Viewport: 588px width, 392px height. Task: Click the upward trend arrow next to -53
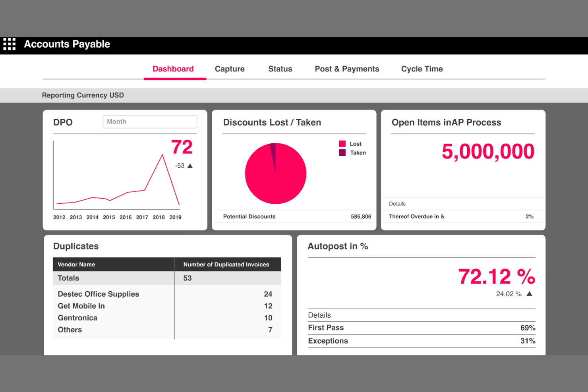pyautogui.click(x=190, y=166)
